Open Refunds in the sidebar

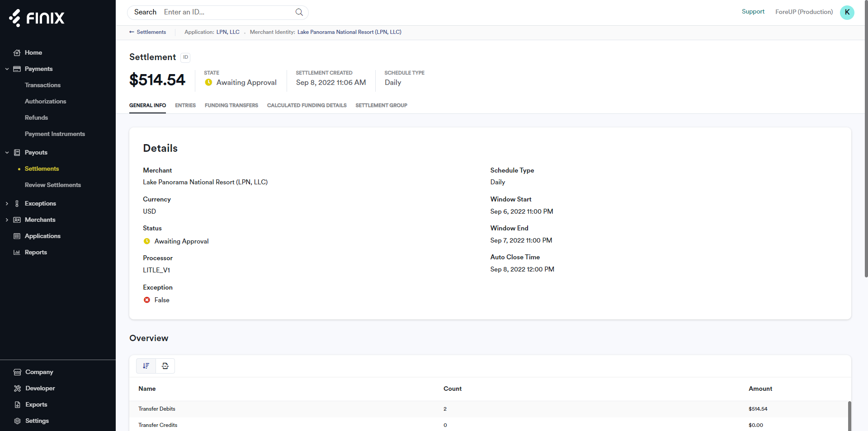[36, 118]
